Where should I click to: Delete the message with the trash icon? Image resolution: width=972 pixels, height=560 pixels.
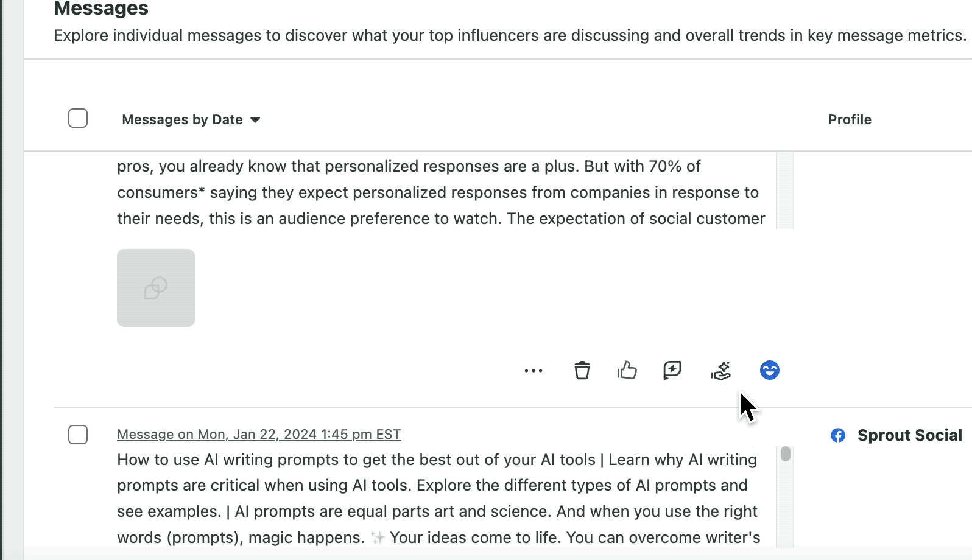tap(582, 370)
